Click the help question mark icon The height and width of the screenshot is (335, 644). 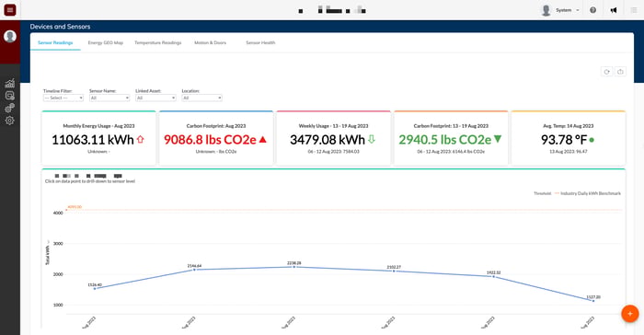coord(592,10)
